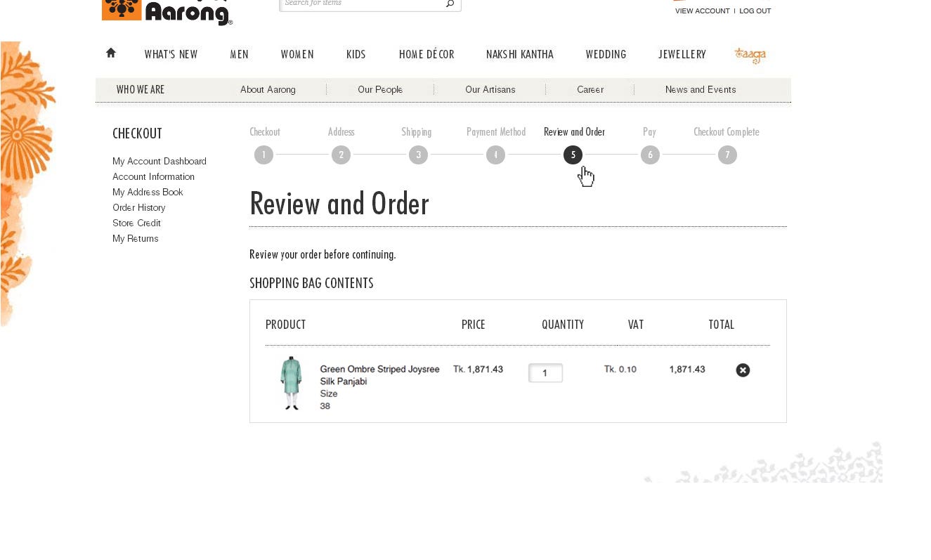Open the Wedding menu
The height and width of the screenshot is (560, 931).
pyautogui.click(x=606, y=54)
